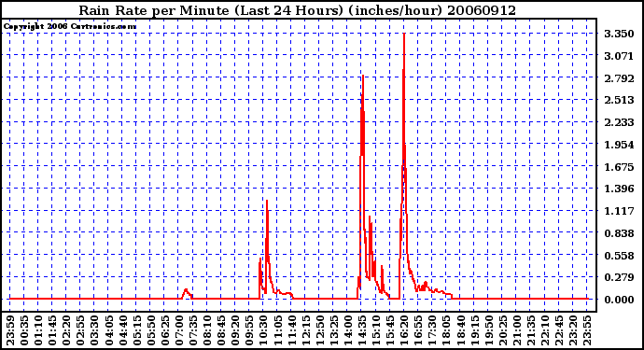The width and height of the screenshot is (644, 350).
Task: Click the 19:50 time label
Action: (x=488, y=330)
